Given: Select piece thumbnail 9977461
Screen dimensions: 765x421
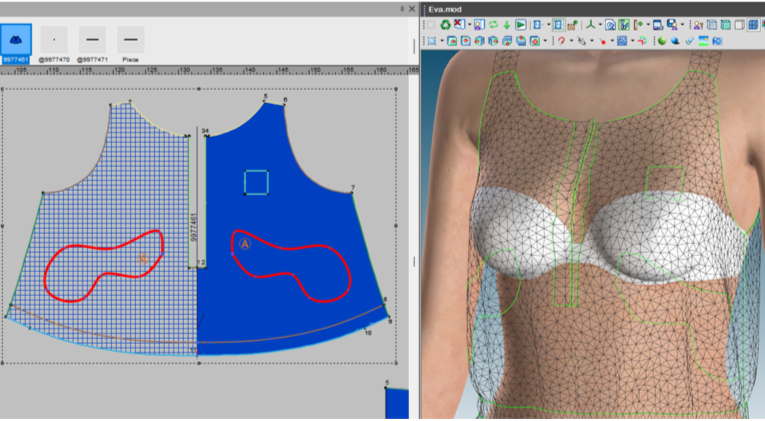Looking at the screenshot, I should [15, 43].
